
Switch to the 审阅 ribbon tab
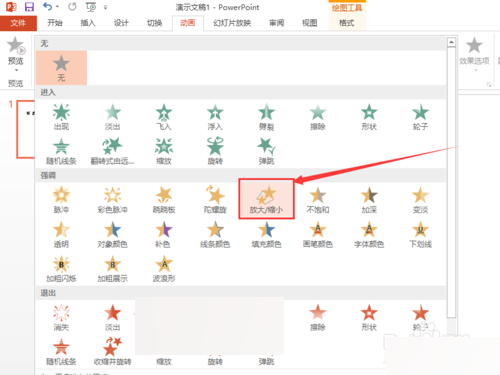pyautogui.click(x=276, y=23)
